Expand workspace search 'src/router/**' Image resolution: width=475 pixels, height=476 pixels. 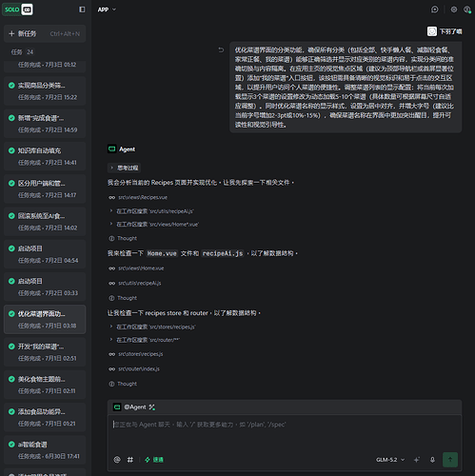pyautogui.click(x=145, y=340)
